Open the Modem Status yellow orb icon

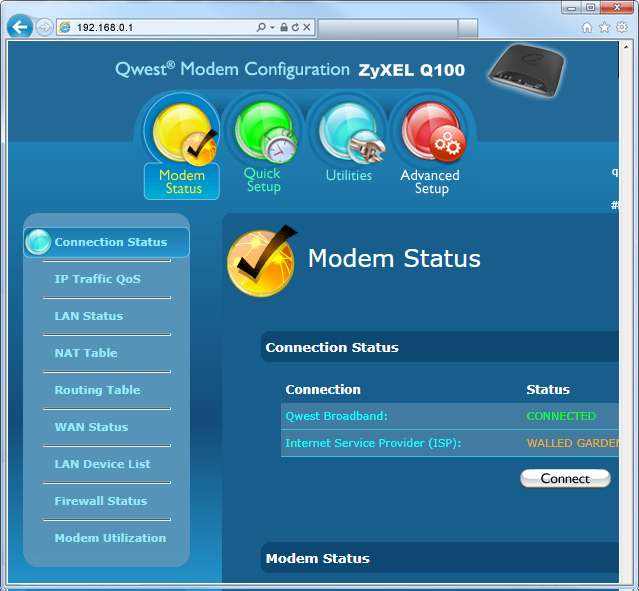pyautogui.click(x=184, y=134)
